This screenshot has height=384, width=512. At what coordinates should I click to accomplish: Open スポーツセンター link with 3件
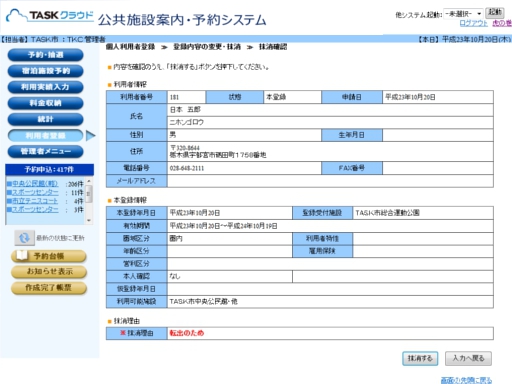click(35, 210)
